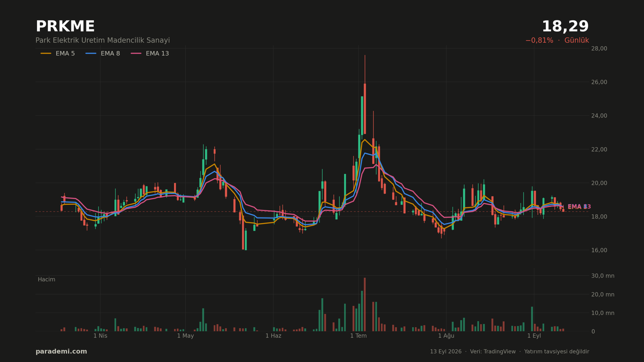Click the 1 Nis date label

point(100,336)
